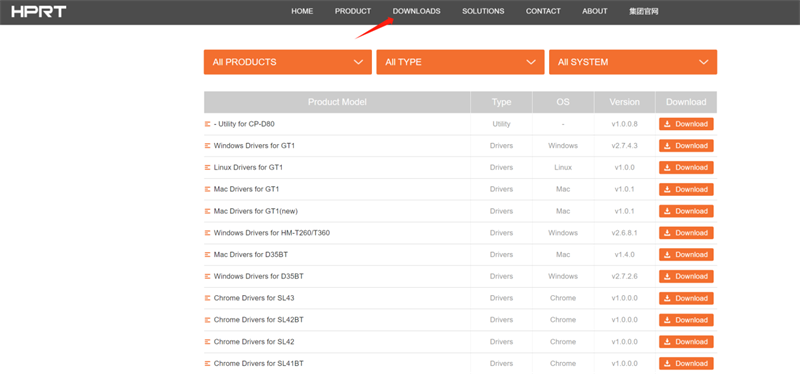Click the Utility type cell
800x374 pixels.
[x=502, y=124]
